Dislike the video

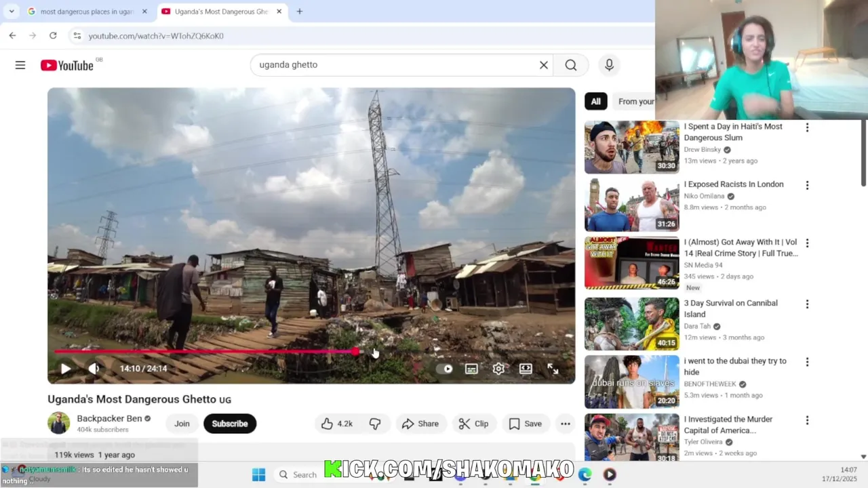pyautogui.click(x=375, y=424)
